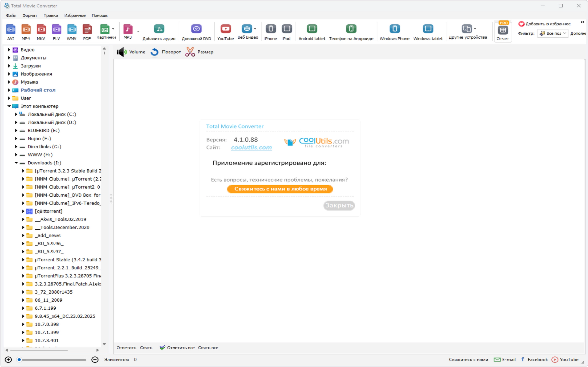The height and width of the screenshot is (367, 588).
Task: Pick the iPhone device preset
Action: [x=271, y=32]
